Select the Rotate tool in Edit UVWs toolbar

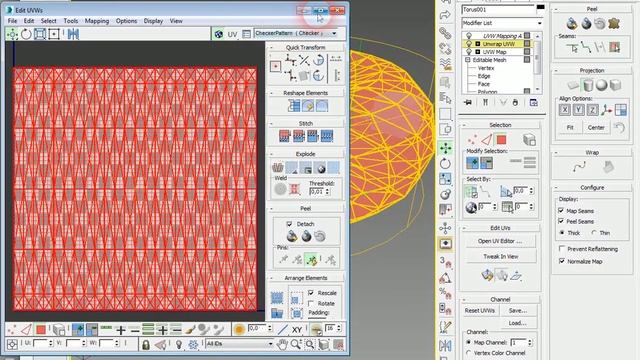(26, 34)
